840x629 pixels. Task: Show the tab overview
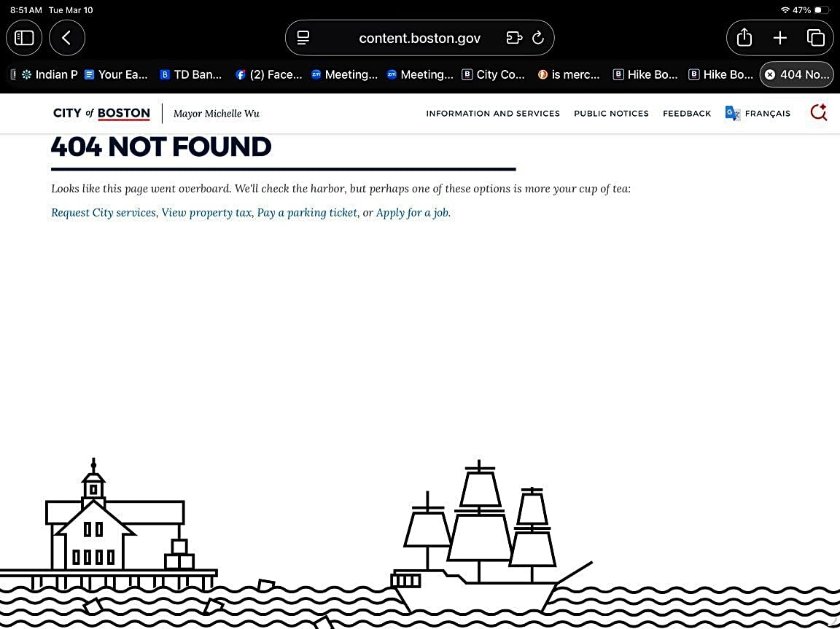(x=815, y=38)
